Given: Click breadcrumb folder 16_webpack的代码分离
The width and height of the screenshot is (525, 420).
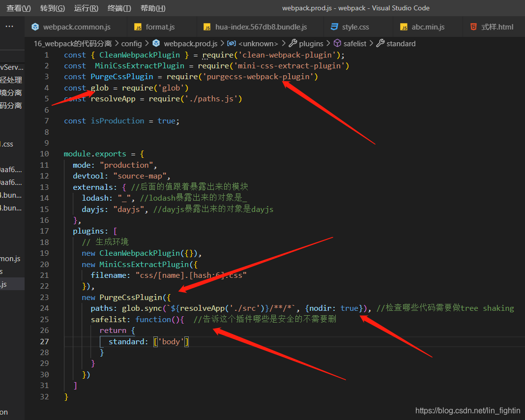Looking at the screenshot, I should click(x=73, y=44).
